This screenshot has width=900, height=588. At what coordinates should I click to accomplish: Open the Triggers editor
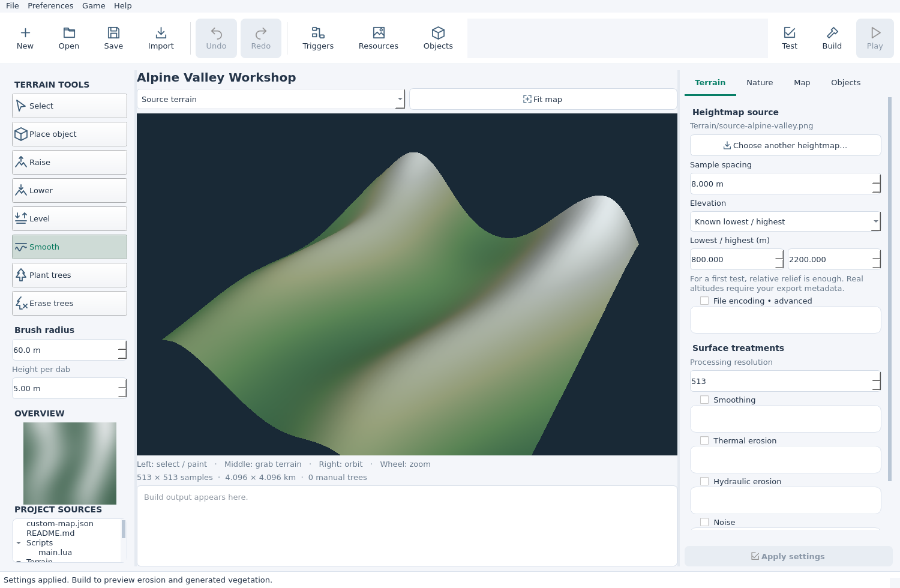coord(318,38)
